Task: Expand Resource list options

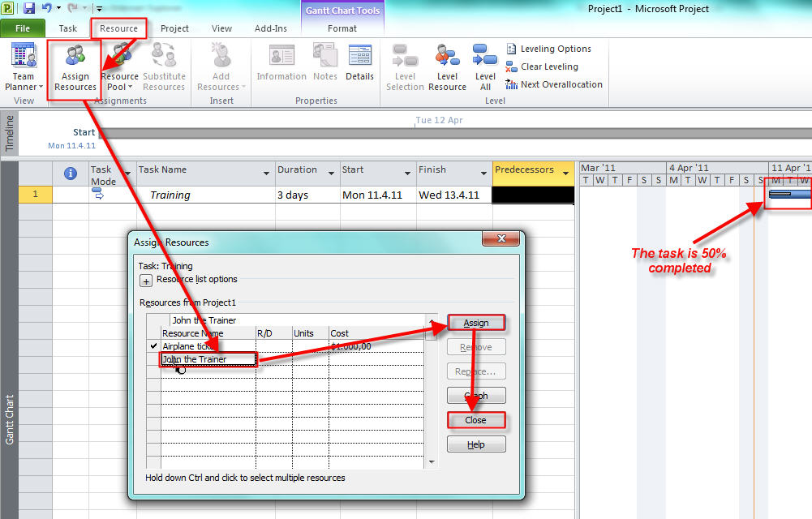Action: [146, 281]
